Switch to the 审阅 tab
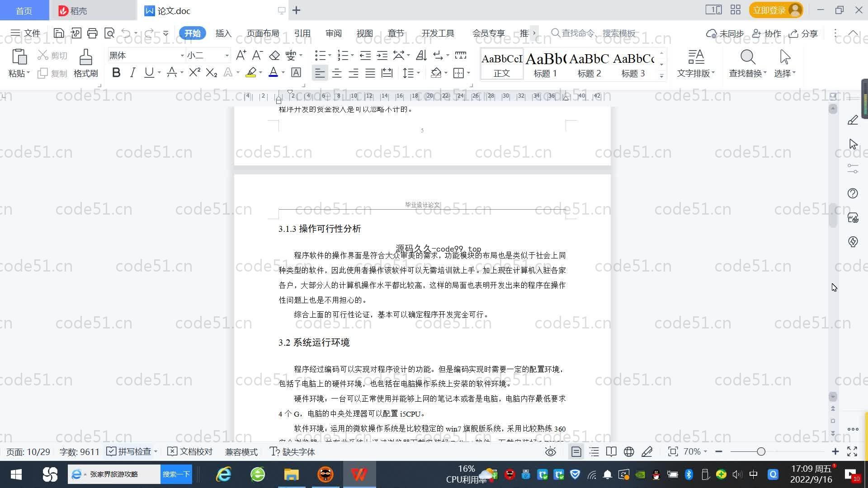Viewport: 868px width, 488px height. [x=333, y=33]
